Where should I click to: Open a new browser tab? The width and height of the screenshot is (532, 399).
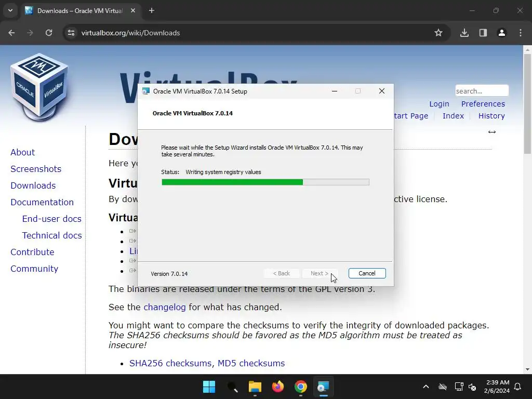152,10
